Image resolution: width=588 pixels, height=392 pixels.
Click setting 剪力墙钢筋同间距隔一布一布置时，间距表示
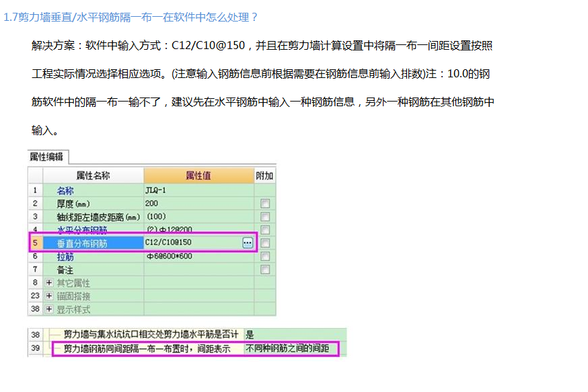coord(147,349)
